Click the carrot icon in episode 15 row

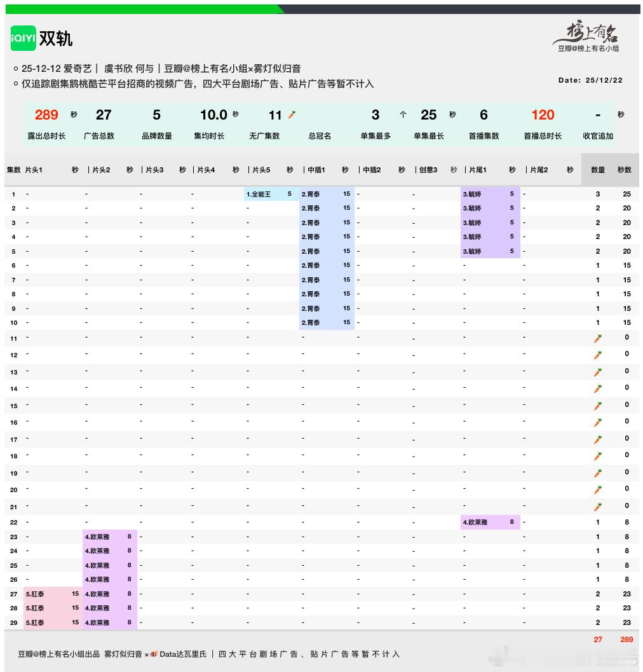point(598,406)
